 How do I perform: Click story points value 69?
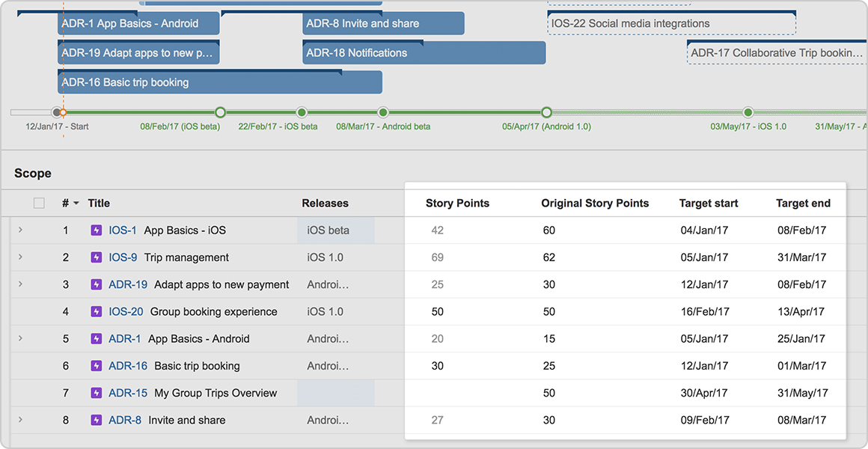click(x=437, y=257)
